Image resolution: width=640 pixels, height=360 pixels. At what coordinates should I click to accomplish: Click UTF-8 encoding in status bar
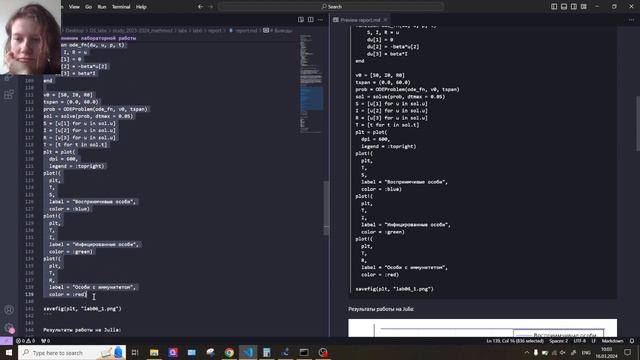[580, 340]
